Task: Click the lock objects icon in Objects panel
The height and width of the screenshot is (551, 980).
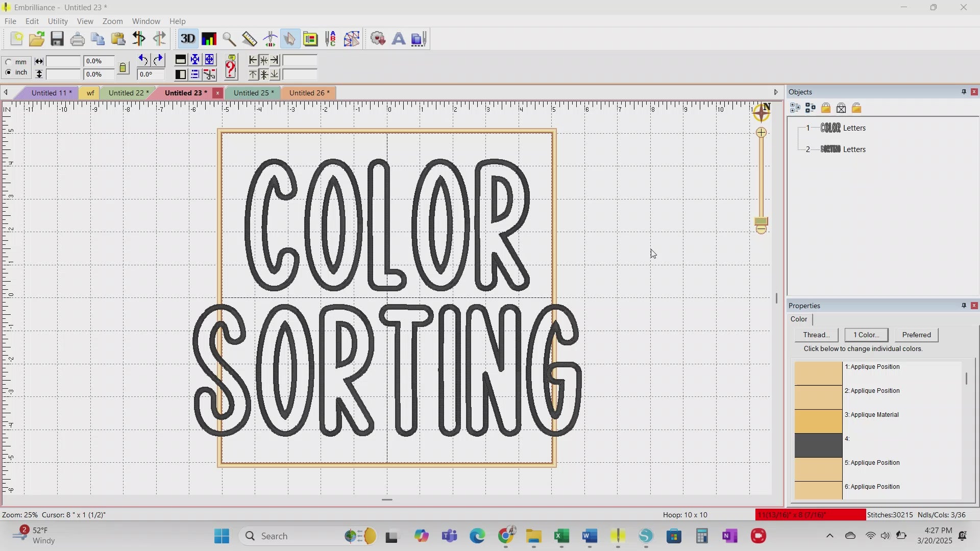Action: (826, 108)
